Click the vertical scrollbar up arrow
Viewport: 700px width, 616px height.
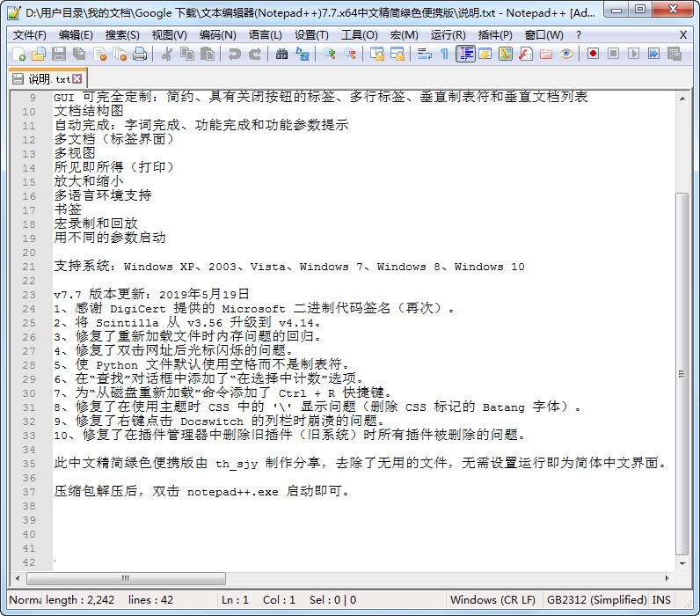(682, 99)
